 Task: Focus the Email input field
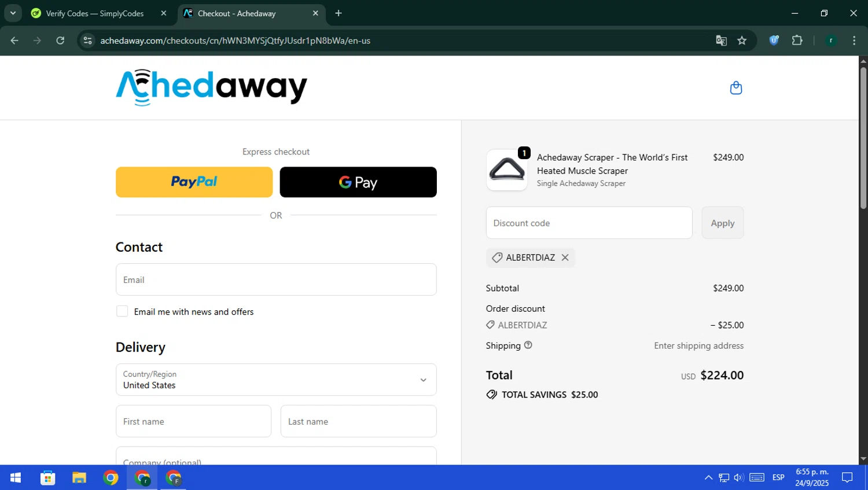(276, 279)
